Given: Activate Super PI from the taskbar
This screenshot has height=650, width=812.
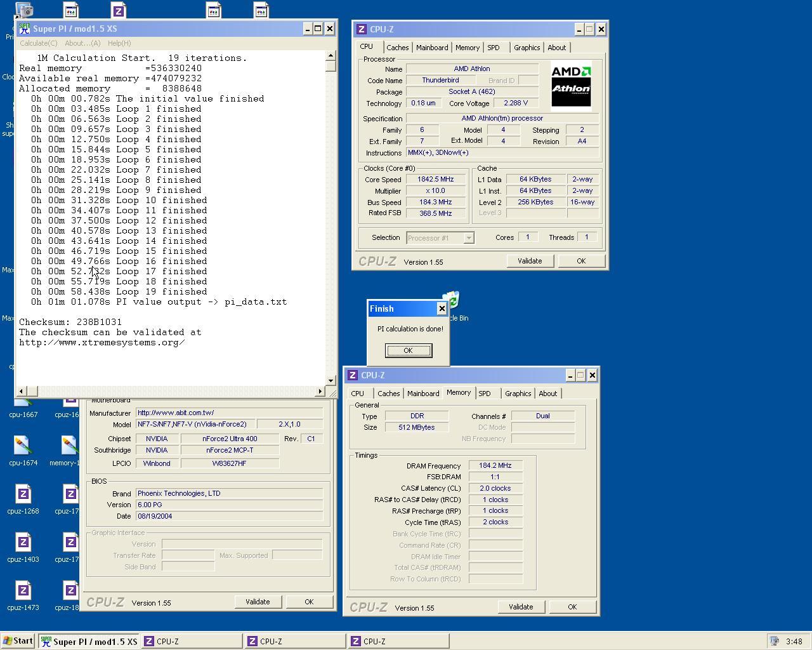Looking at the screenshot, I should point(88,641).
